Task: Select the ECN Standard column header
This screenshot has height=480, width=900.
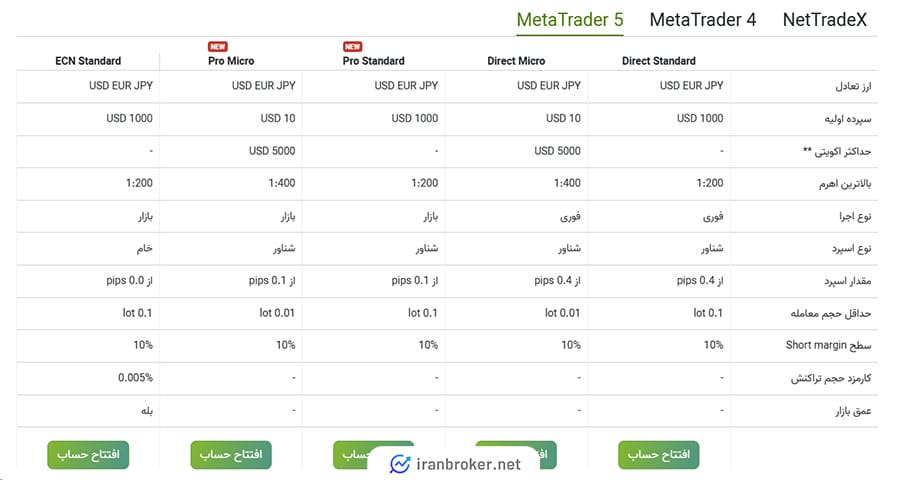Action: click(x=88, y=61)
